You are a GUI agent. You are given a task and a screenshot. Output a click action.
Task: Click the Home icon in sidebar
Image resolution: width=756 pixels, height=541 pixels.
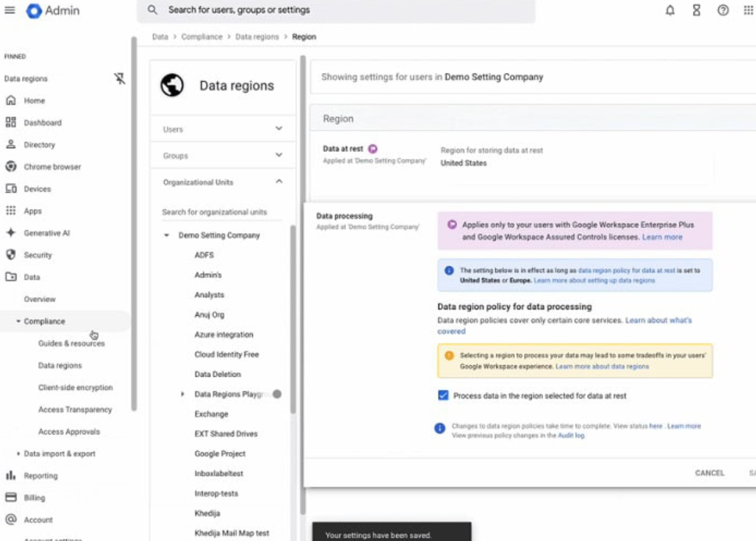pos(11,100)
